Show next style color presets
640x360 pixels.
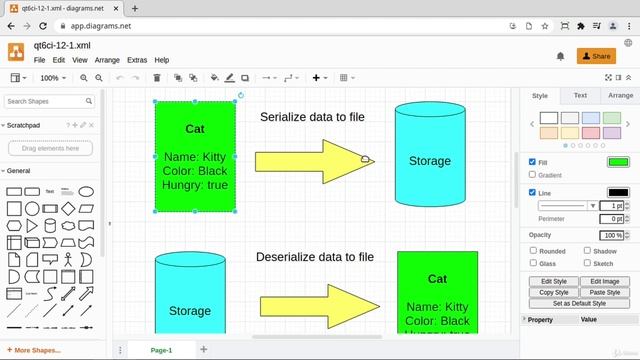coord(628,124)
